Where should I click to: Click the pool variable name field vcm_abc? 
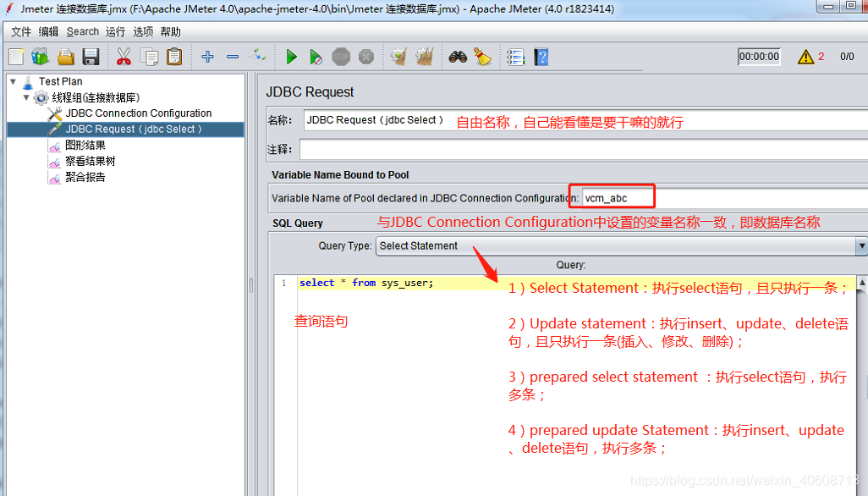(x=725, y=198)
